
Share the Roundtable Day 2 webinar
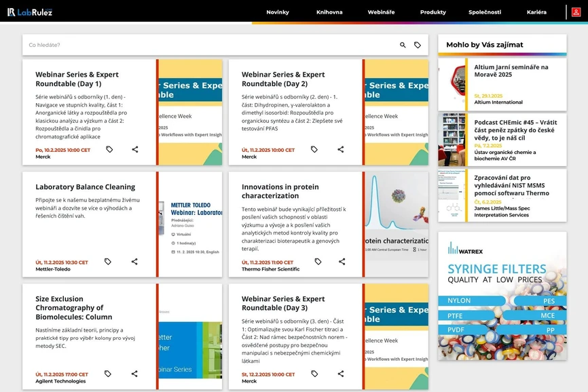click(x=340, y=149)
